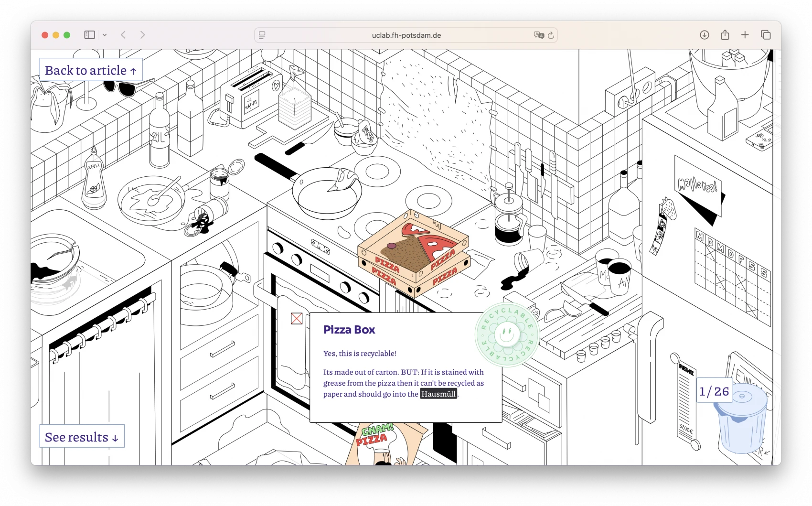Click the Back to article link
The image size is (812, 506).
(91, 71)
